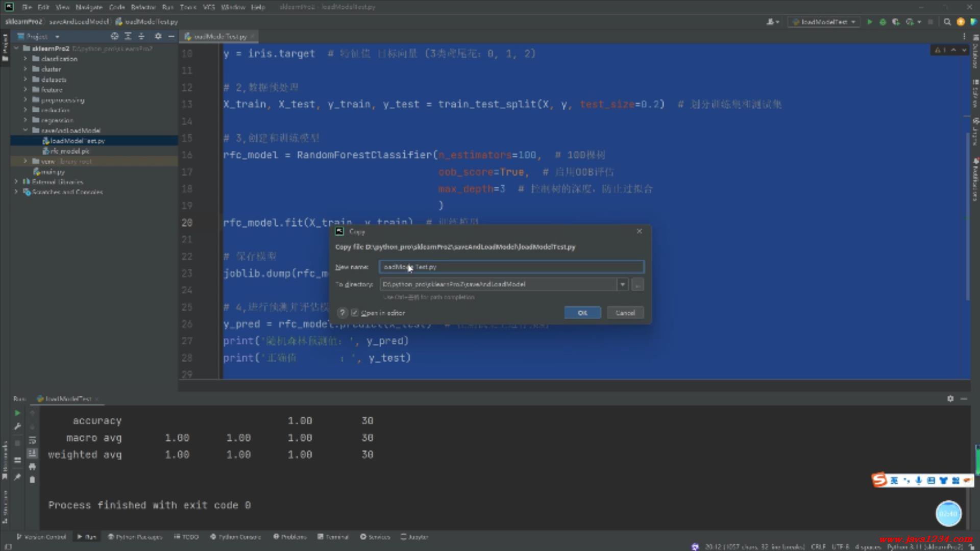The width and height of the screenshot is (980, 551).
Task: Open the loadModelTest run configuration dropdown
Action: (x=824, y=22)
